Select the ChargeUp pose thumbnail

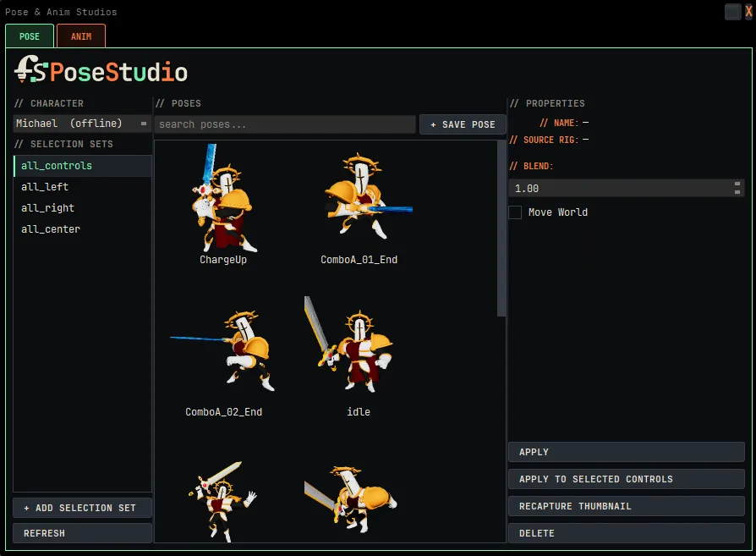pos(223,198)
